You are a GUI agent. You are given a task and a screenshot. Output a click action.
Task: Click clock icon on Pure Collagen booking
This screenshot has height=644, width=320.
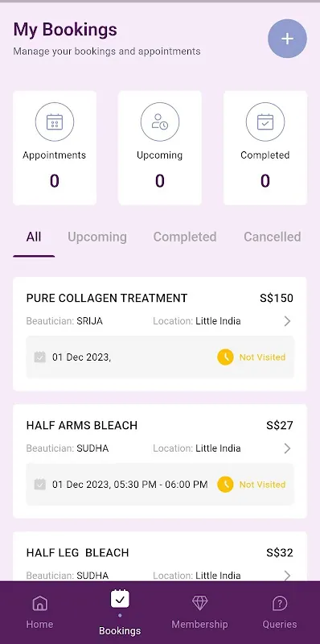coord(225,357)
